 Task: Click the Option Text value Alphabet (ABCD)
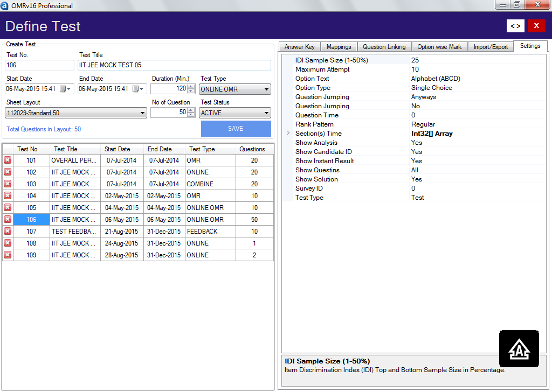tap(436, 79)
